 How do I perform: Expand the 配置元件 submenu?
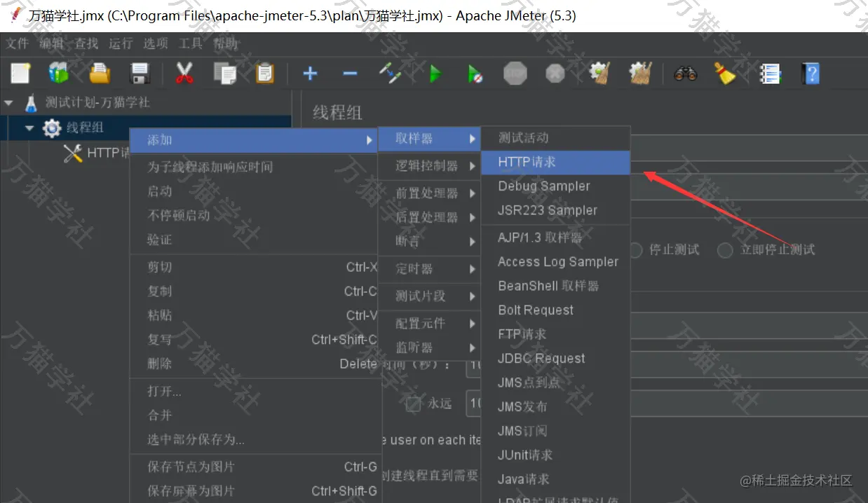click(429, 323)
